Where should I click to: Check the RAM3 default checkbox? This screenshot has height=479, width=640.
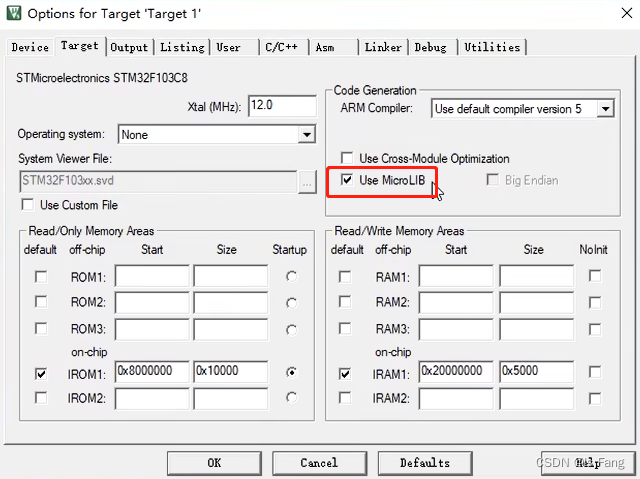[345, 328]
